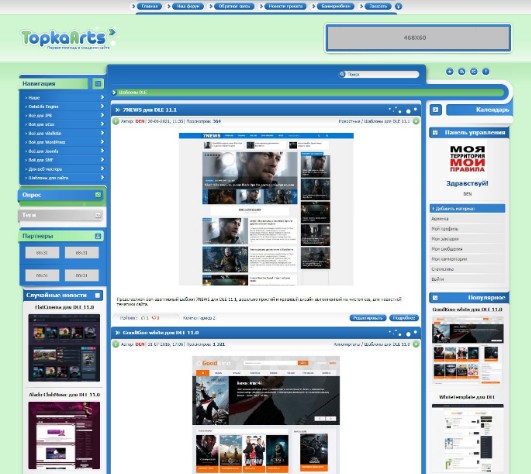Click green icon beside GoodKino category
Screen dimensions: 531x474
pyautogui.click(x=416, y=344)
